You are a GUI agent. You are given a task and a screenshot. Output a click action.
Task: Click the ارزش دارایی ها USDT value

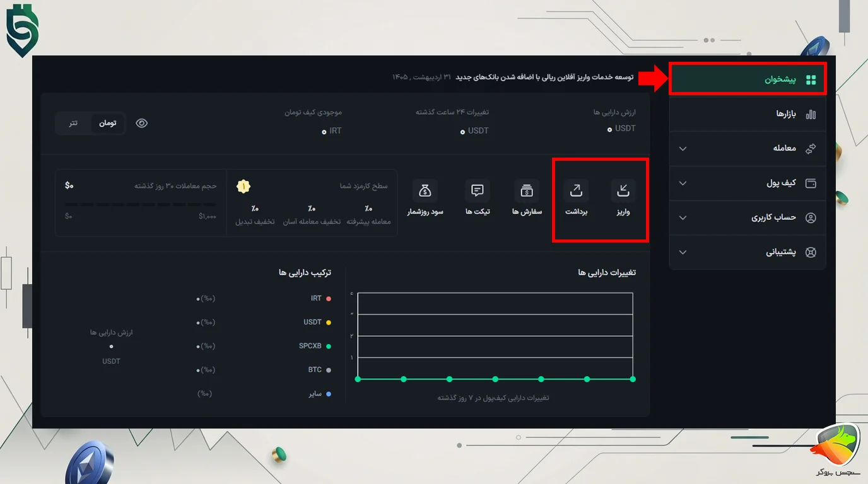pyautogui.click(x=622, y=129)
